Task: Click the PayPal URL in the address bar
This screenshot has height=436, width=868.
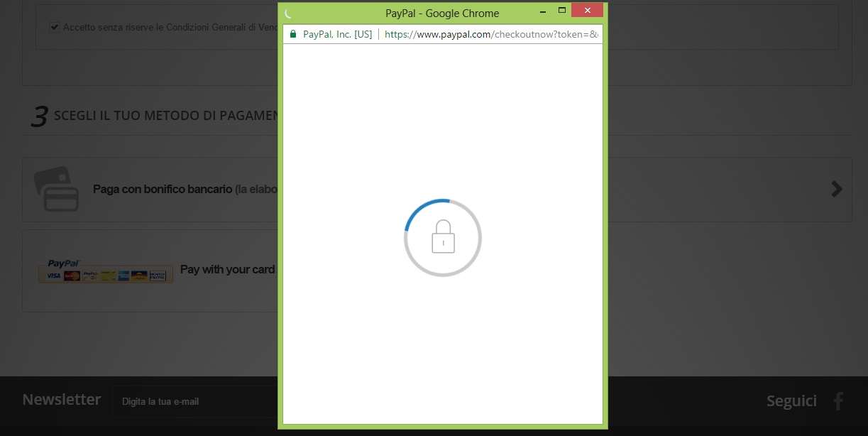Action: pos(491,34)
